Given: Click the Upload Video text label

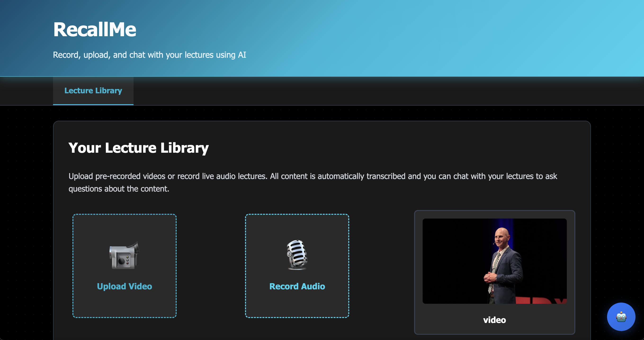Looking at the screenshot, I should 124,286.
